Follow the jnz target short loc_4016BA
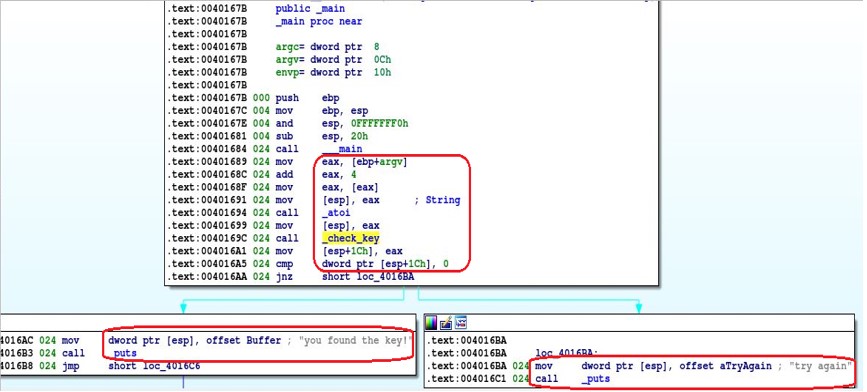The image size is (867, 392). tap(368, 276)
